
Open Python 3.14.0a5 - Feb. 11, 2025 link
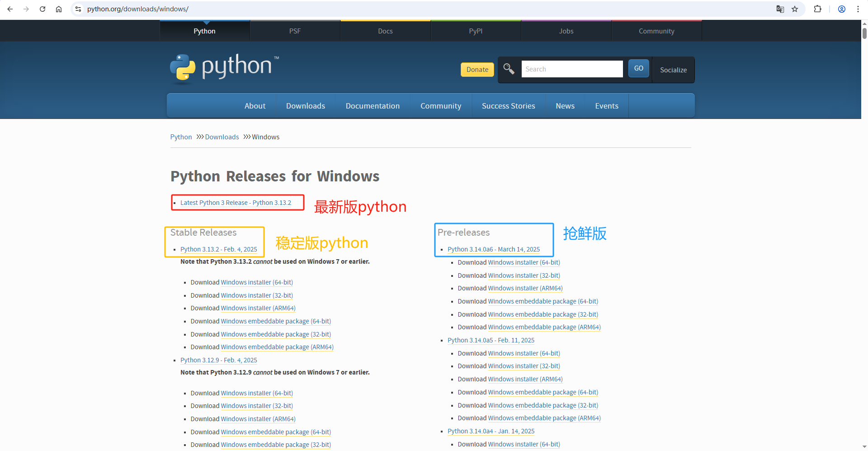pyautogui.click(x=491, y=340)
